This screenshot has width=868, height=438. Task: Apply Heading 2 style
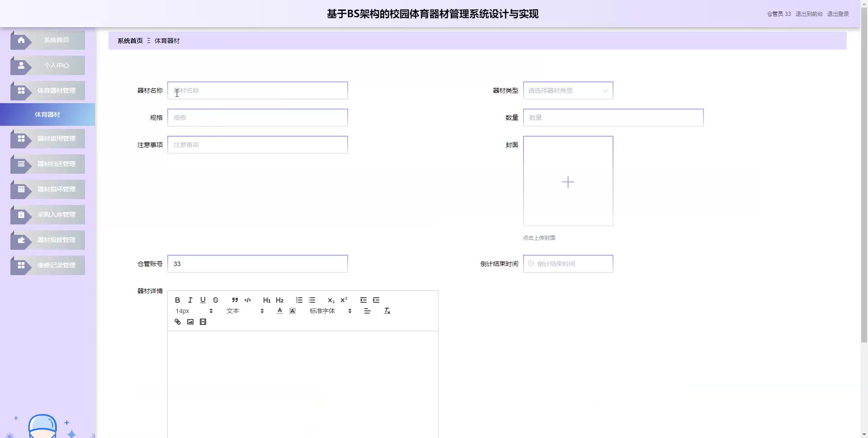tap(279, 300)
